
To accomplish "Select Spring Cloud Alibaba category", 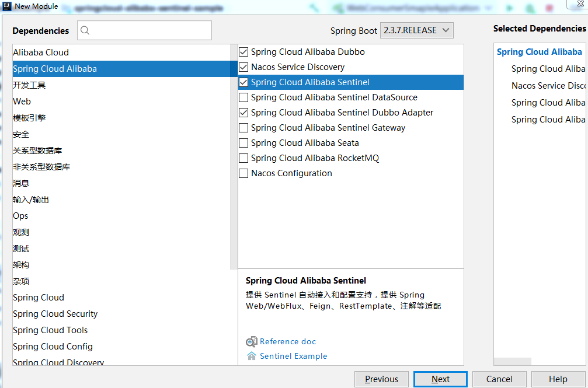I will pyautogui.click(x=121, y=69).
